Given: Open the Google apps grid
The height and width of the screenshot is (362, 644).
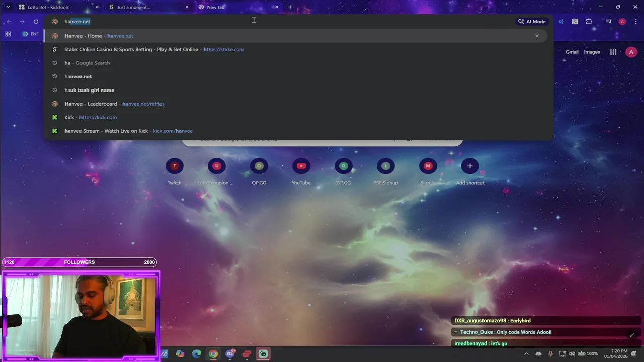Looking at the screenshot, I should tap(613, 52).
